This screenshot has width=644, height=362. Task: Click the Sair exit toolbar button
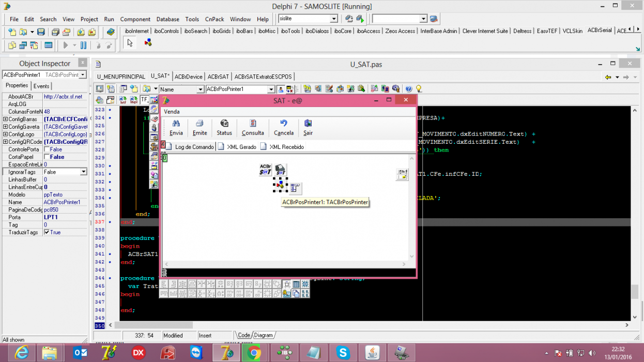pos(308,127)
